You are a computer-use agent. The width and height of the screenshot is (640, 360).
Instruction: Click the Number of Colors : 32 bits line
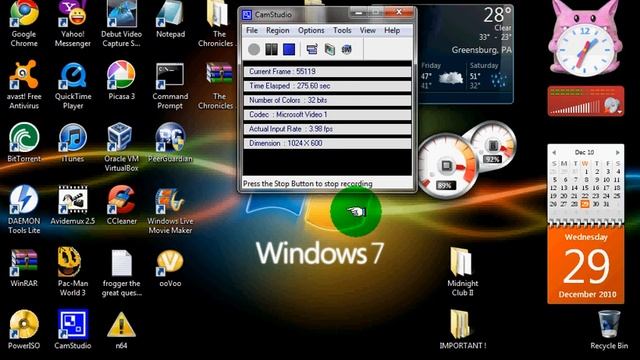327,100
